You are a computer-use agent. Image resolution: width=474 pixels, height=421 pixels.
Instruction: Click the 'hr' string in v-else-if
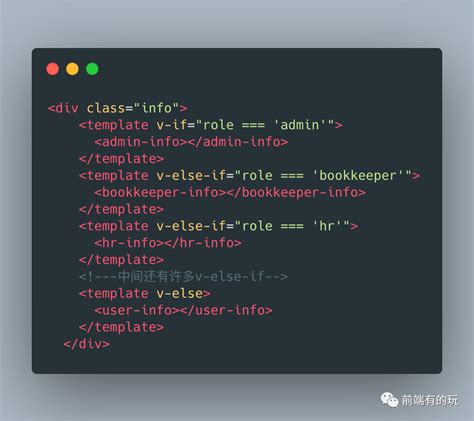(x=327, y=226)
